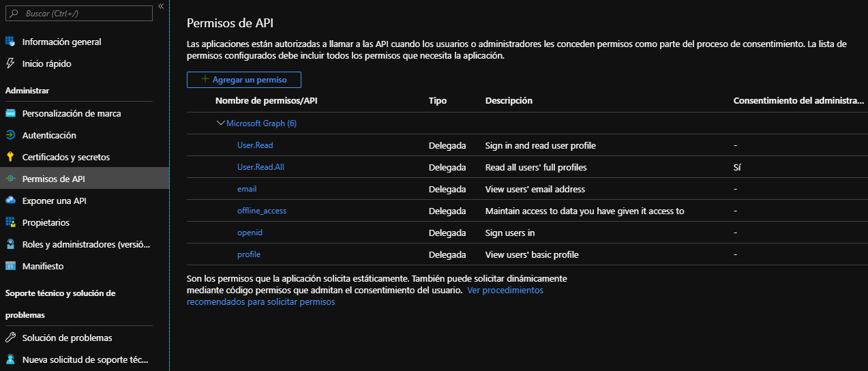Viewport: 868px width, 371px height.
Task: Open Ver procedimientos recomendados link
Action: pos(505,290)
